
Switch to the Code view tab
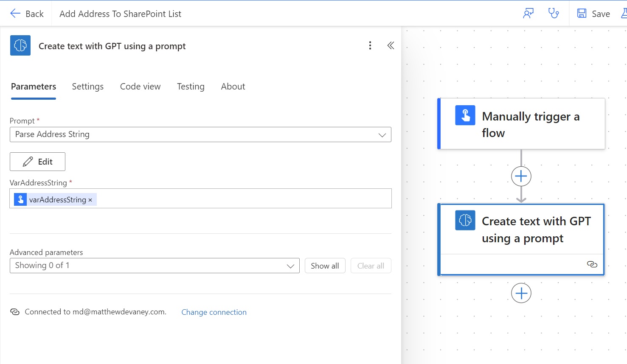(x=140, y=87)
